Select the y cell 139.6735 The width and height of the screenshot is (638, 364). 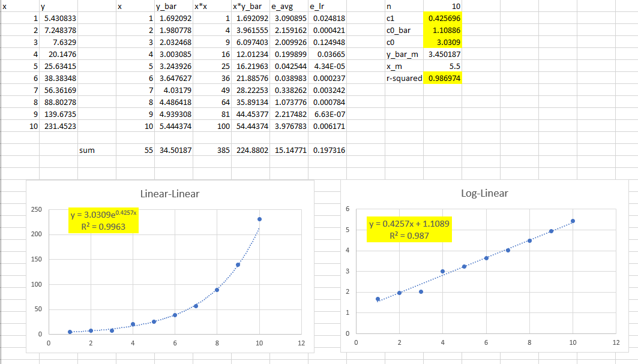click(59, 115)
